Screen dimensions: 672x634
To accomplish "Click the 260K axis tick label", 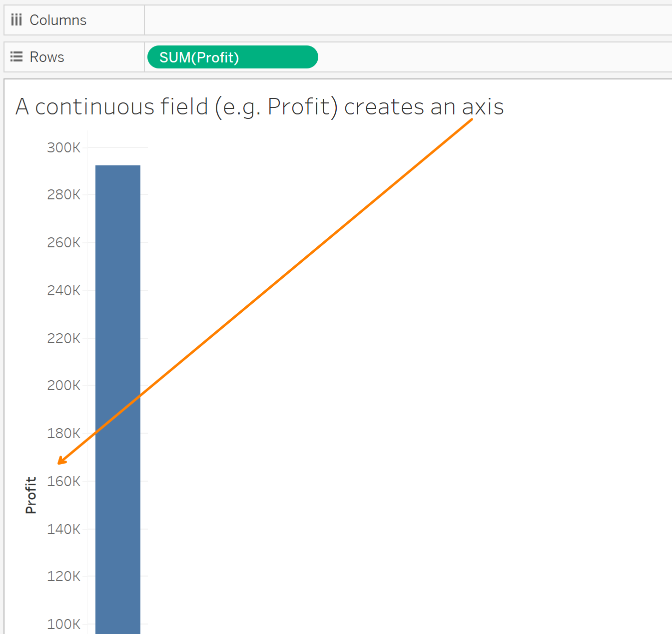I will point(63,243).
